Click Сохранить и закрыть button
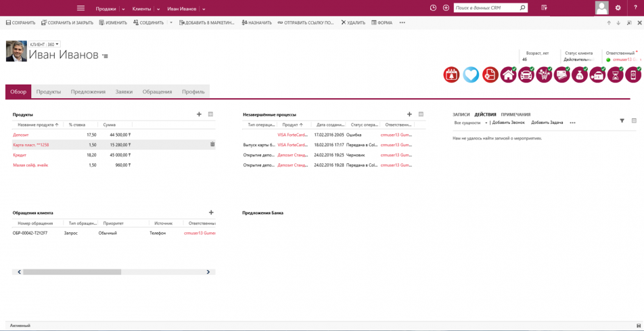This screenshot has width=644, height=331. pos(67,23)
